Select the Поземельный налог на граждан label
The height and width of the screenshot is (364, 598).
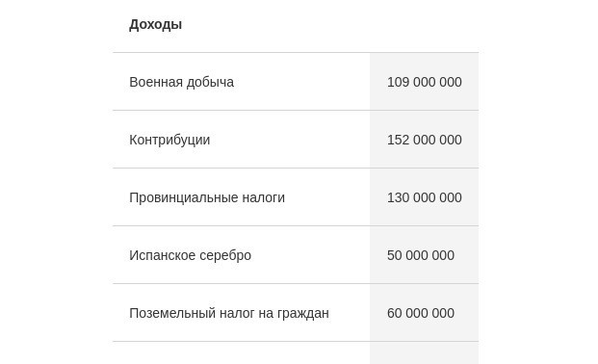pyautogui.click(x=229, y=313)
